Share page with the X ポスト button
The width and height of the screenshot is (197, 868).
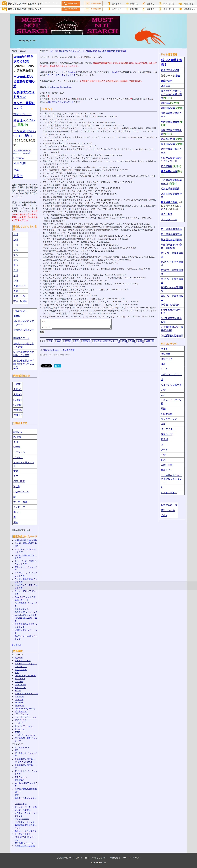[46, 366]
